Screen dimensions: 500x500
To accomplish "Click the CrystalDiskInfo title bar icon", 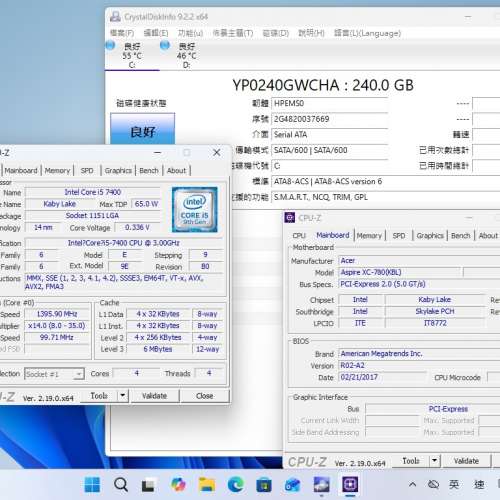I will tap(115, 16).
